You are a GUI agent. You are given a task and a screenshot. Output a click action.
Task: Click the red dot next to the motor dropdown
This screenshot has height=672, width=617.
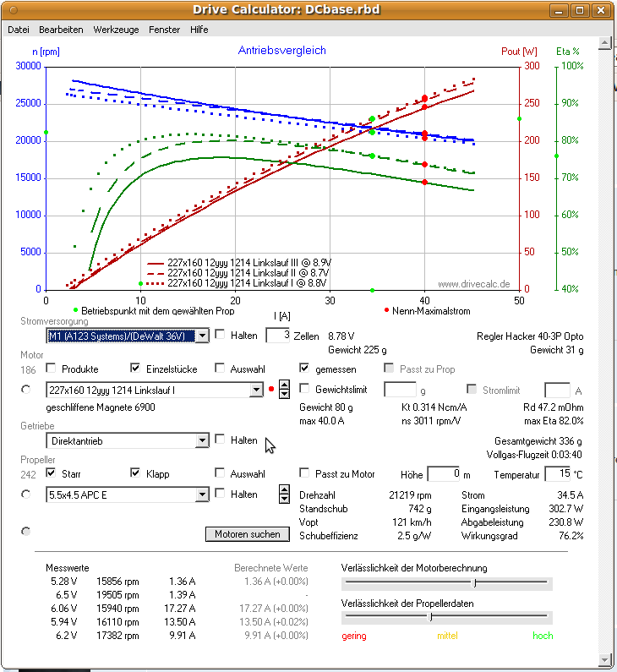(x=271, y=390)
